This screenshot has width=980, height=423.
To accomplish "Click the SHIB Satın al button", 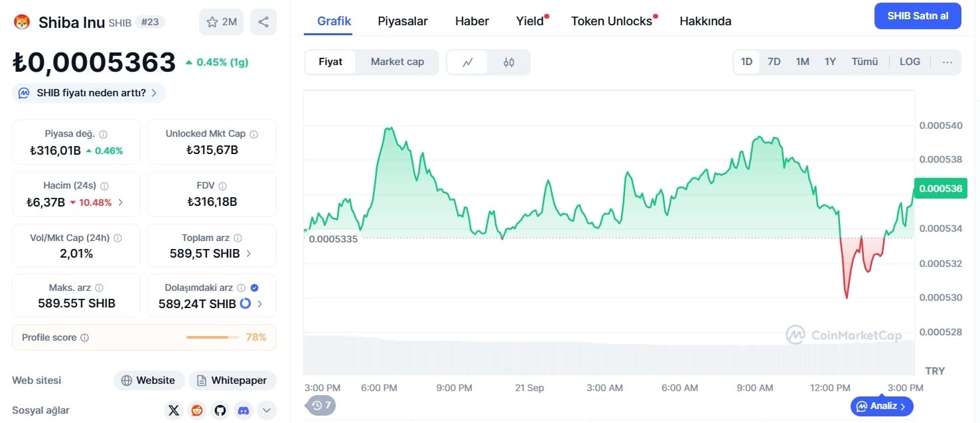I will (918, 16).
